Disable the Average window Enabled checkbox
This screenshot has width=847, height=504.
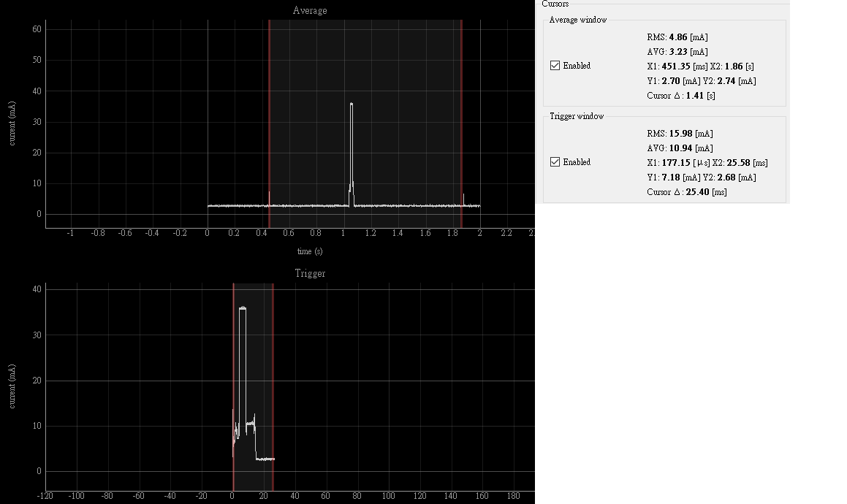click(555, 65)
